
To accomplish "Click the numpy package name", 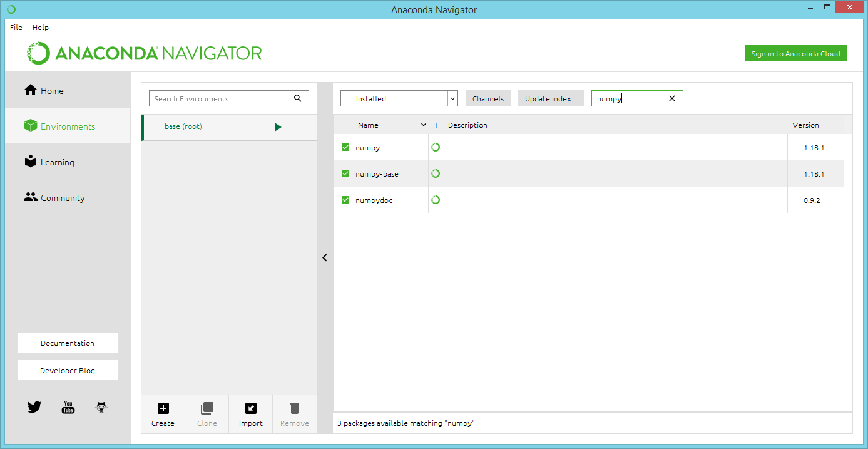I will point(368,148).
